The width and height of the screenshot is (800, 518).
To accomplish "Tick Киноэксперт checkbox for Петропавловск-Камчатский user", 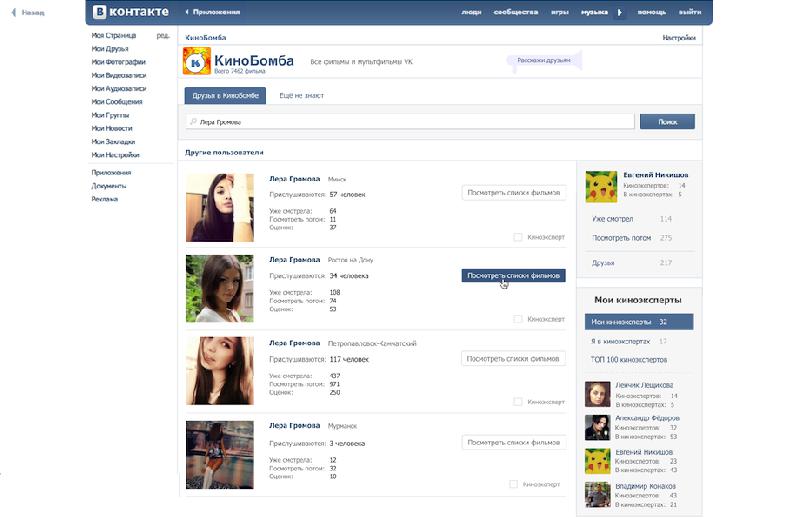I will click(x=518, y=402).
